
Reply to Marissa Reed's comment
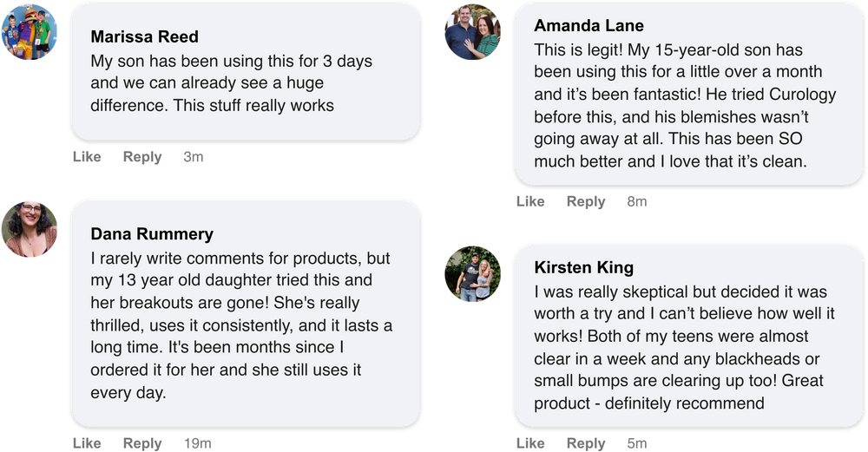point(142,157)
